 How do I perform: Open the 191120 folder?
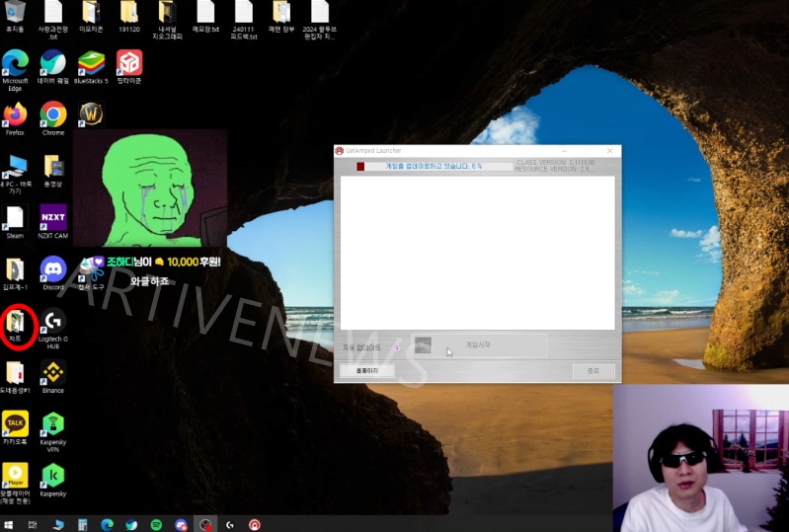pyautogui.click(x=129, y=13)
